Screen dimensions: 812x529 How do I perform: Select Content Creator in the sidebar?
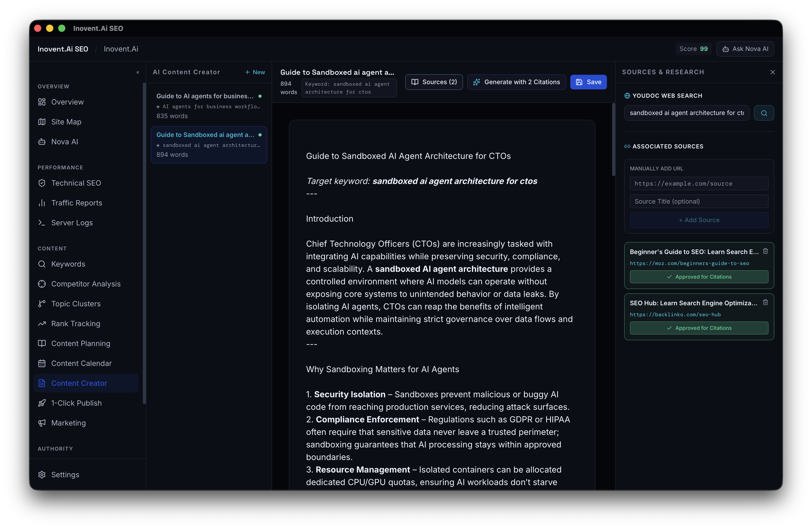86,383
